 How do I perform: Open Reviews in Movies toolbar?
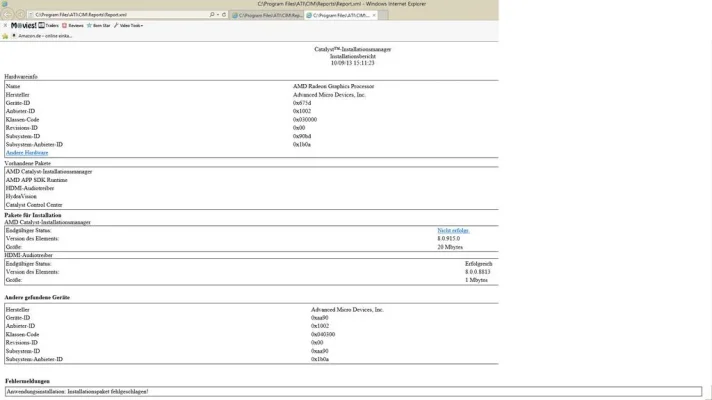73,25
